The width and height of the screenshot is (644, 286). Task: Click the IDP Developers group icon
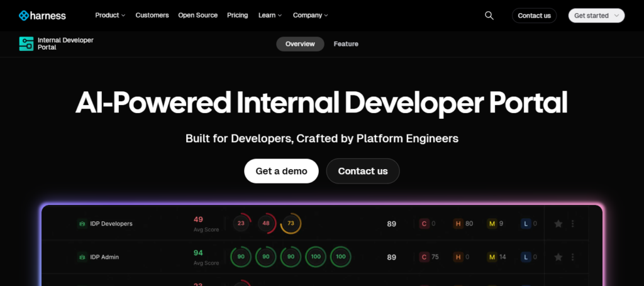[x=82, y=223]
